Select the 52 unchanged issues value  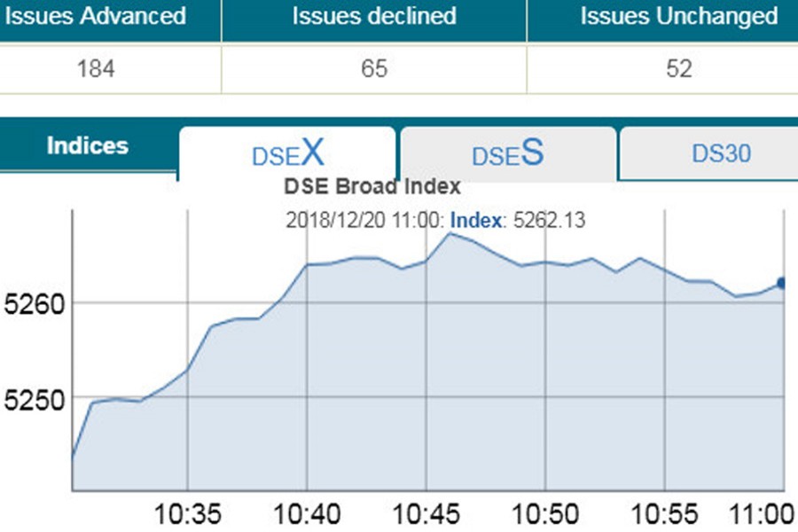tap(679, 68)
